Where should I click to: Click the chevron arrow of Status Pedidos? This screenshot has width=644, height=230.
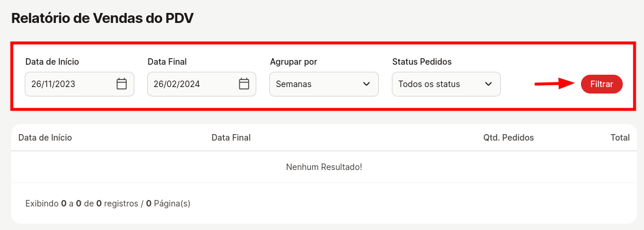[x=488, y=84]
